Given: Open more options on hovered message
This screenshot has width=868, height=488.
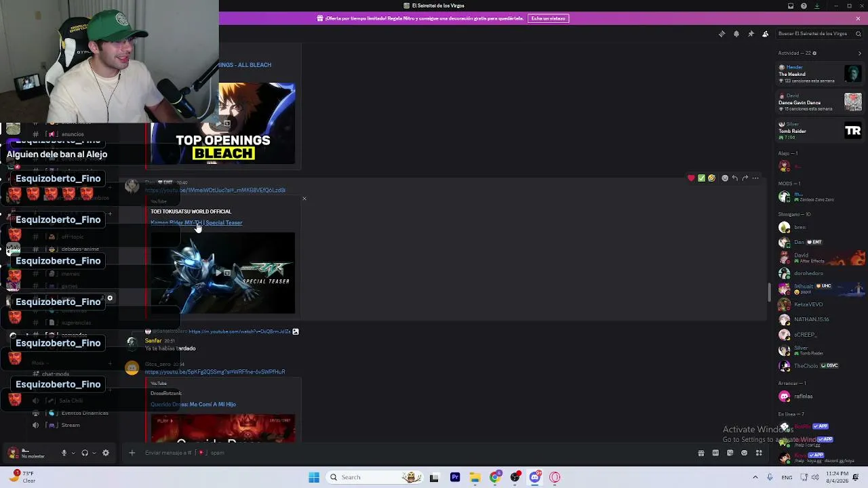Looking at the screenshot, I should point(755,178).
